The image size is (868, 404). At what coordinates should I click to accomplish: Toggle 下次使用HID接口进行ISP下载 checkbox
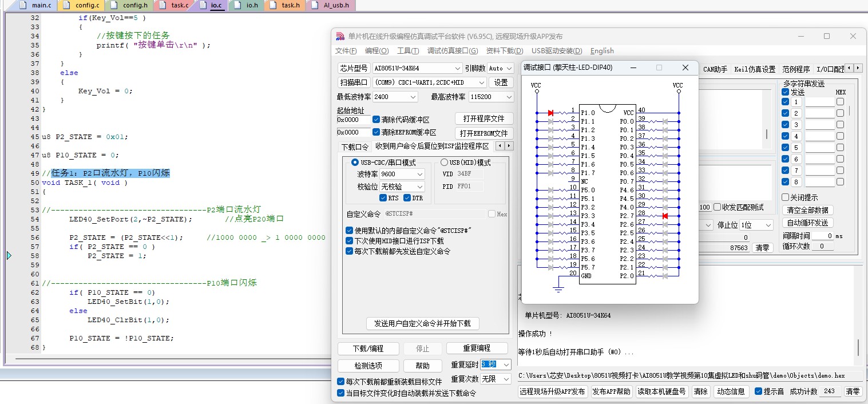click(x=350, y=241)
